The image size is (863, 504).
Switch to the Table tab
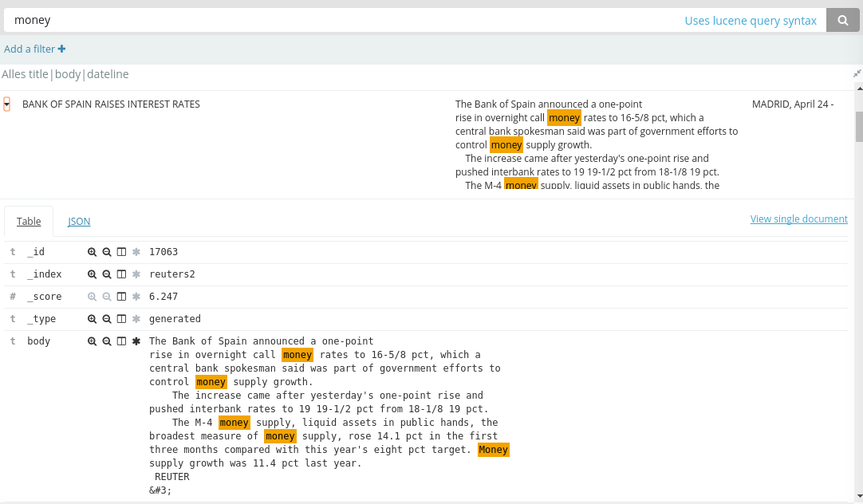click(29, 221)
